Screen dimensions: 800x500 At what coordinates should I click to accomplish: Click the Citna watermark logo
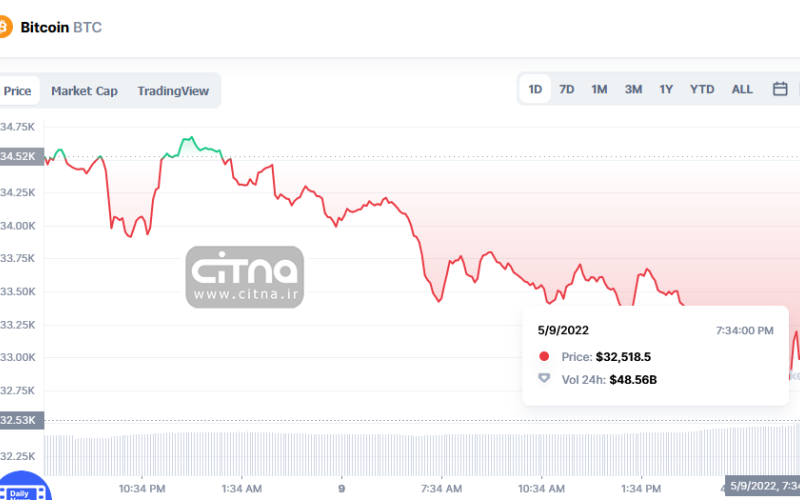click(245, 277)
